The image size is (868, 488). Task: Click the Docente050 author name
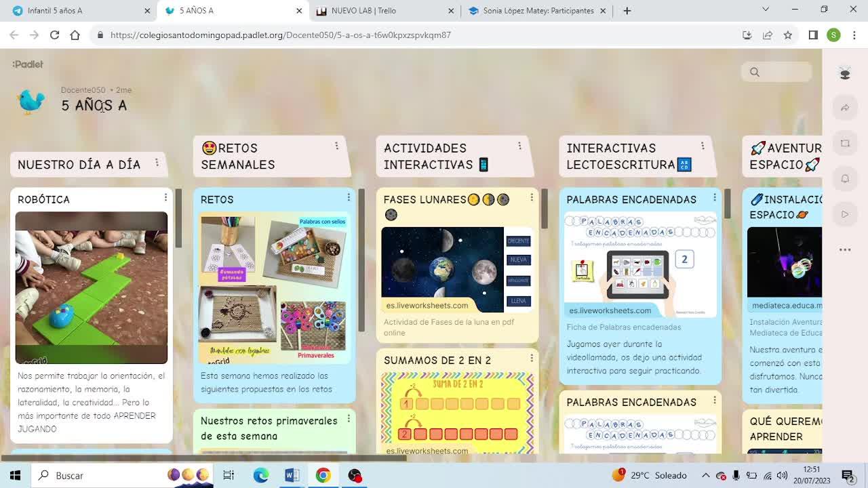[83, 90]
